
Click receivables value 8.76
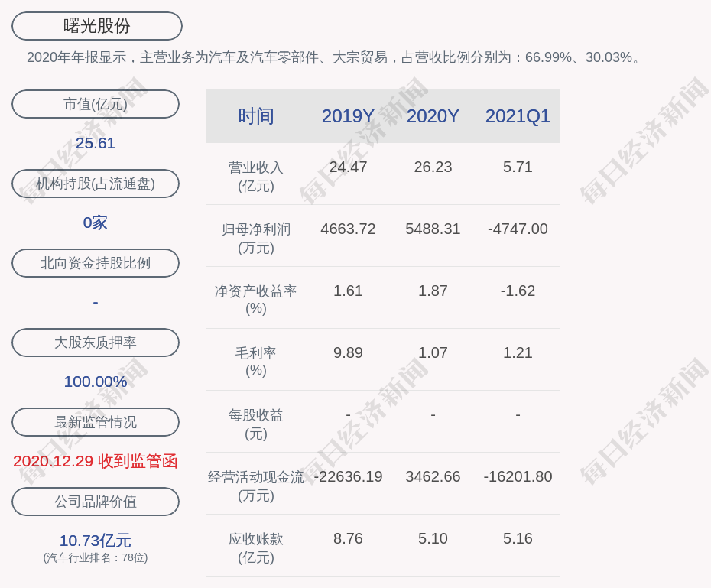click(x=348, y=538)
